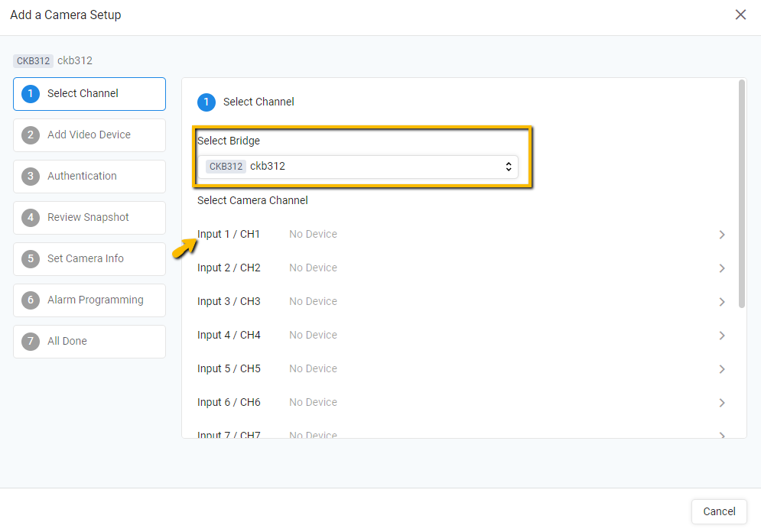Expand Input 1 / CH1 chevron arrow
Viewport: 761px width, 532px height.
(x=722, y=235)
